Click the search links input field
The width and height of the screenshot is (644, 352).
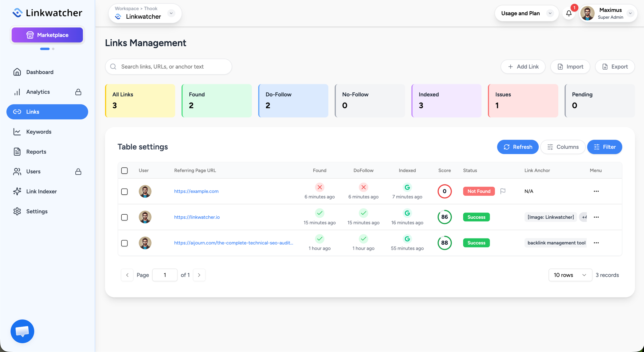(168, 67)
